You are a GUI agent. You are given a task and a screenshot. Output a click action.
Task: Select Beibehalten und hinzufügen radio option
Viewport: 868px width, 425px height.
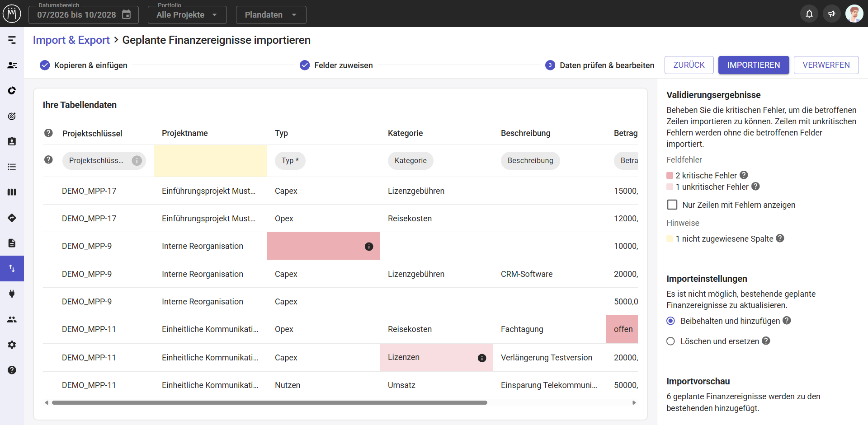click(671, 321)
